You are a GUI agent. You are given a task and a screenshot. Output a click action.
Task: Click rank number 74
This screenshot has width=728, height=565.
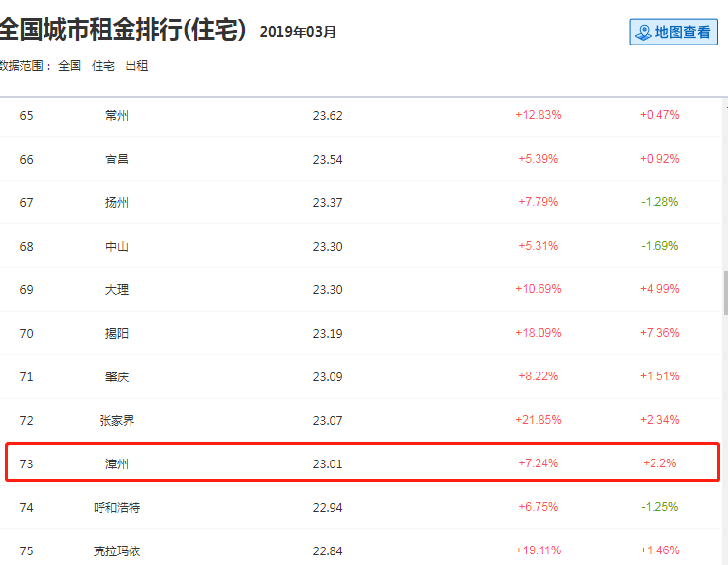(x=26, y=507)
